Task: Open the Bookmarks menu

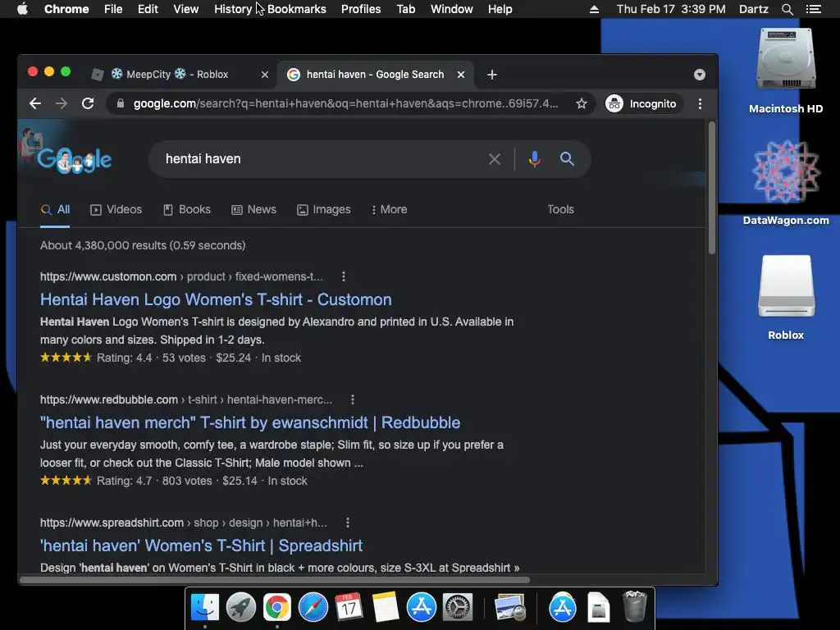Action: click(x=297, y=9)
